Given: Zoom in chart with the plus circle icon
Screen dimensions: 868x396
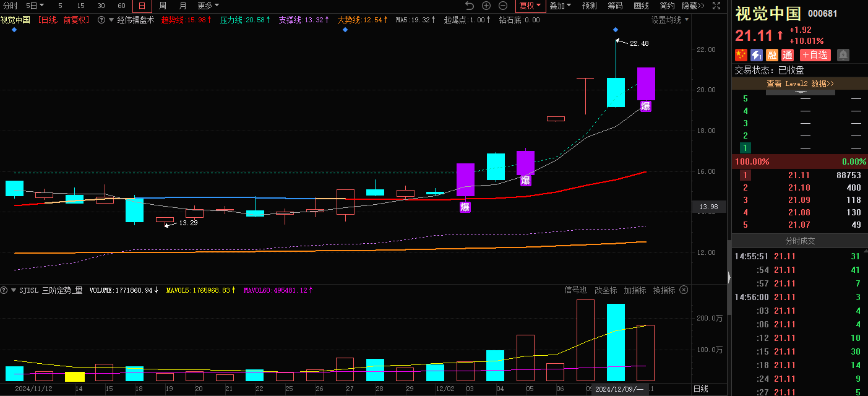Looking at the screenshot, I should click(486, 6).
